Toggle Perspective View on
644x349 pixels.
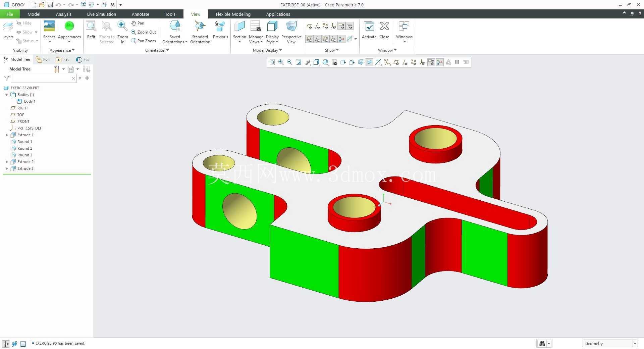click(291, 32)
